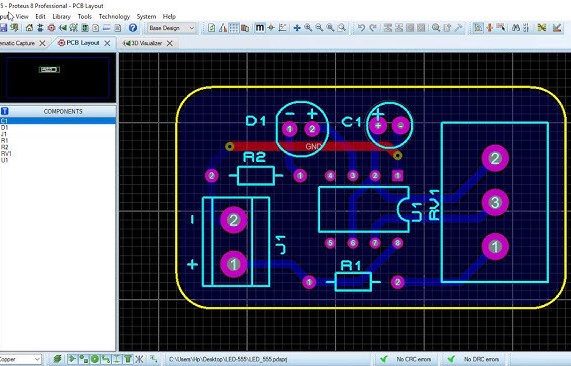Toggle the component selection filter icon
Screen dimensions: 571x366
pos(72,359)
